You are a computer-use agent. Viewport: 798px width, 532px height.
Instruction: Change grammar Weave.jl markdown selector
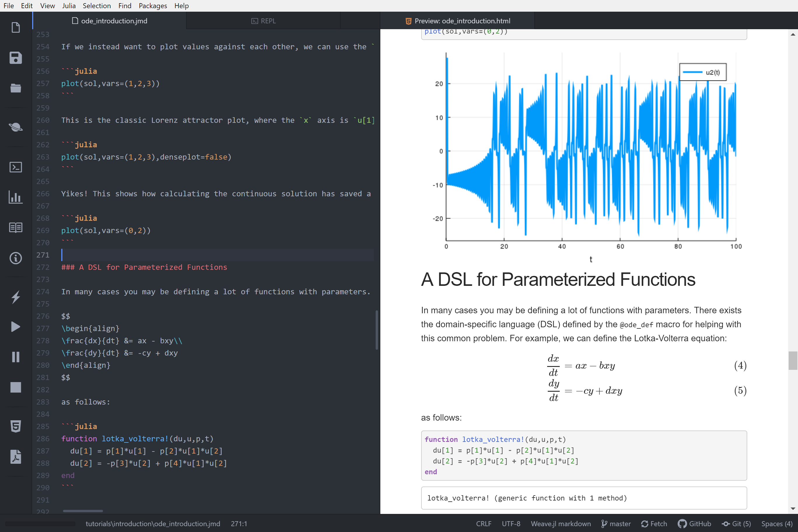coord(561,524)
